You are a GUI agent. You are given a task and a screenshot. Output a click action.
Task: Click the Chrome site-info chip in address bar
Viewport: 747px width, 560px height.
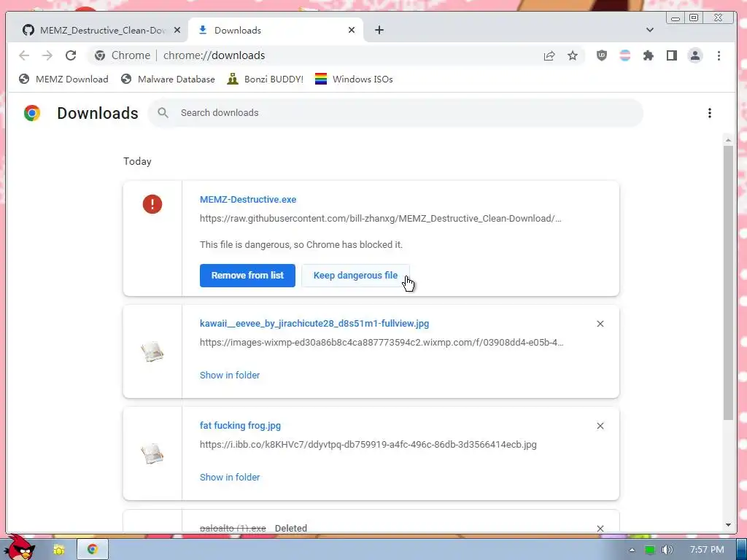[x=122, y=55]
